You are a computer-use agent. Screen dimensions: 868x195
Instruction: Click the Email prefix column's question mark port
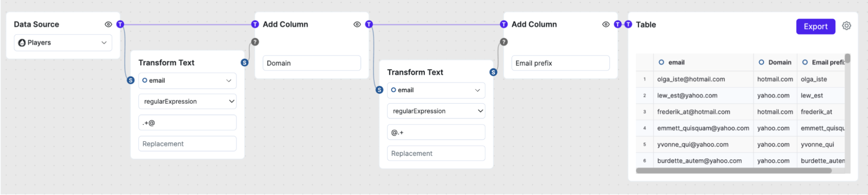(x=504, y=42)
